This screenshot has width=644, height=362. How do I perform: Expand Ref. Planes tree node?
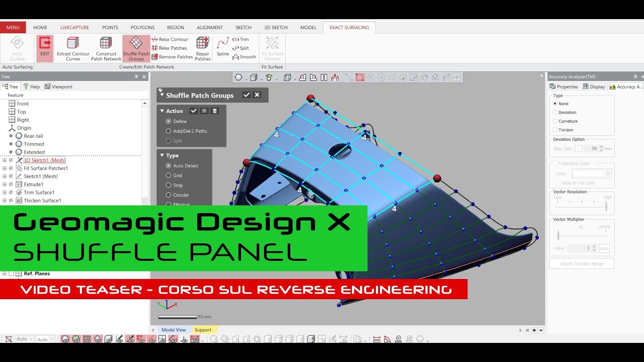click(x=5, y=274)
